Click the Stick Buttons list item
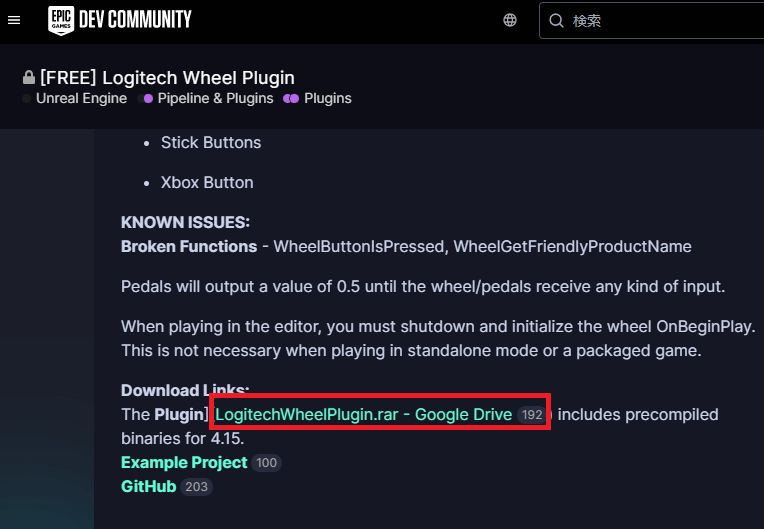Screen dimensions: 764x529 pyautogui.click(x=211, y=143)
